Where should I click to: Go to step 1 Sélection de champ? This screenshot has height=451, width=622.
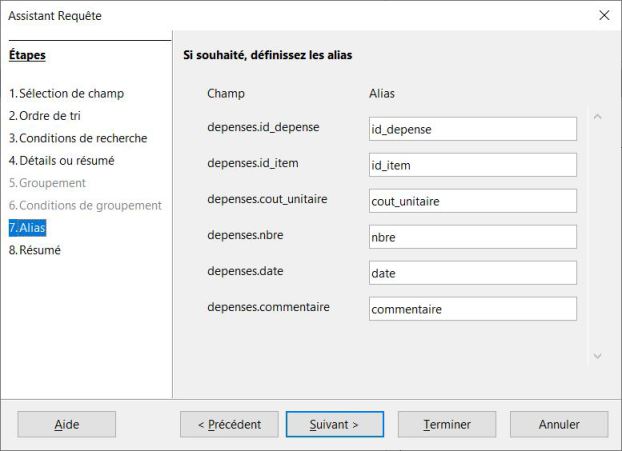(66, 94)
